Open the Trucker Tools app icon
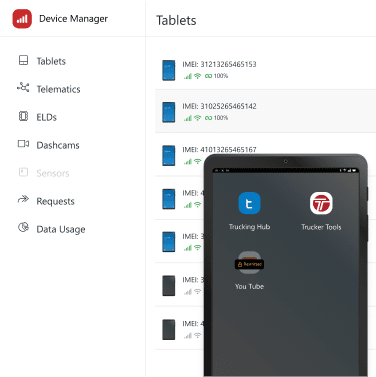 (321, 203)
